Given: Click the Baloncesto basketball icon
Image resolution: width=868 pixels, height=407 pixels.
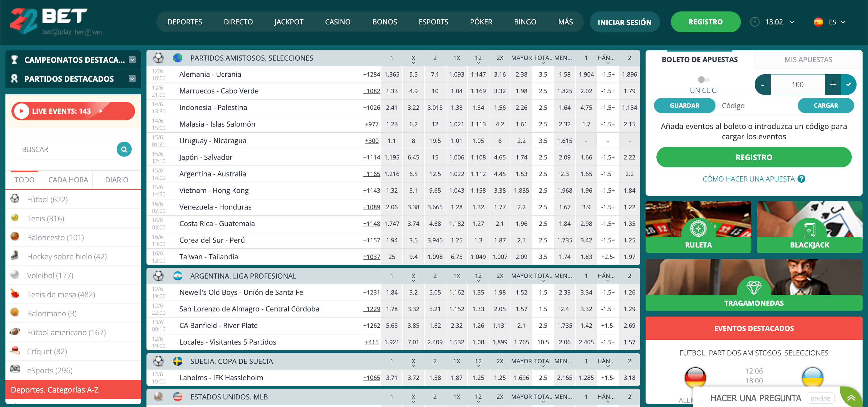Looking at the screenshot, I should [15, 237].
